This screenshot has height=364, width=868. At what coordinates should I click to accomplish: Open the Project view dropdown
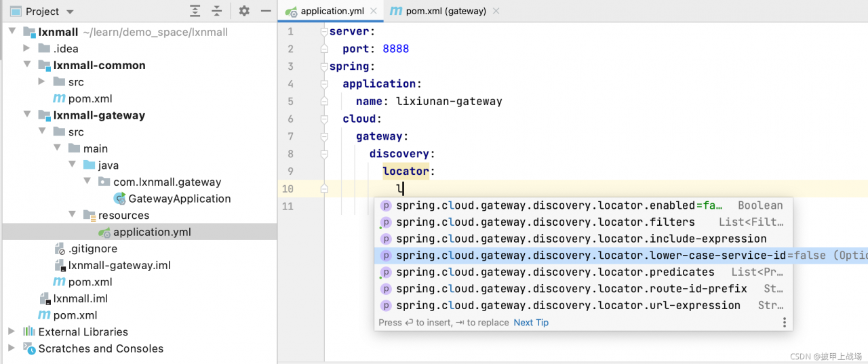pyautogui.click(x=71, y=12)
